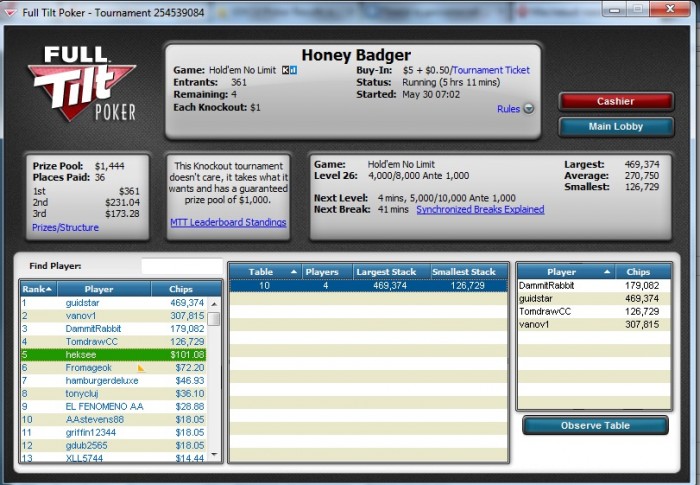
Task: Select DammitRabbit in ranking list
Action: (x=114, y=329)
